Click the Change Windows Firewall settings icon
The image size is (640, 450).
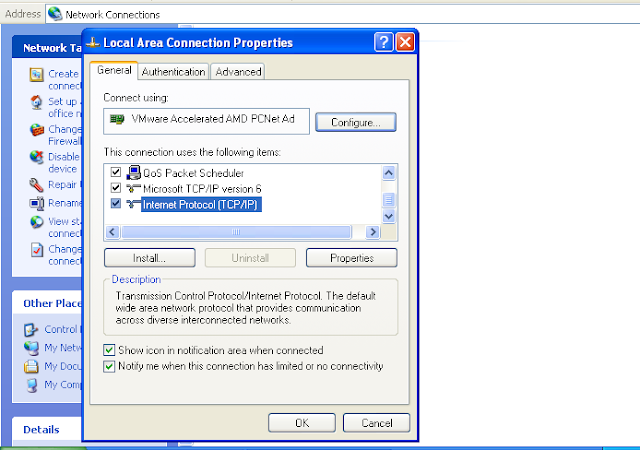(36, 130)
